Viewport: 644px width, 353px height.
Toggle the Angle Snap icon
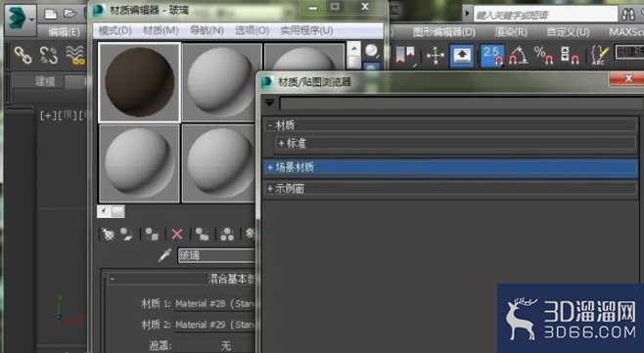tap(519, 56)
